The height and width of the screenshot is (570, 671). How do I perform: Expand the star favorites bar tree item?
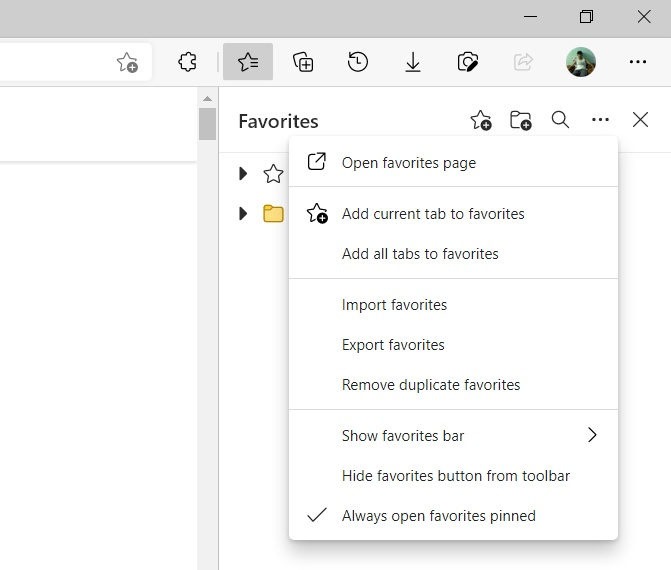[243, 174]
